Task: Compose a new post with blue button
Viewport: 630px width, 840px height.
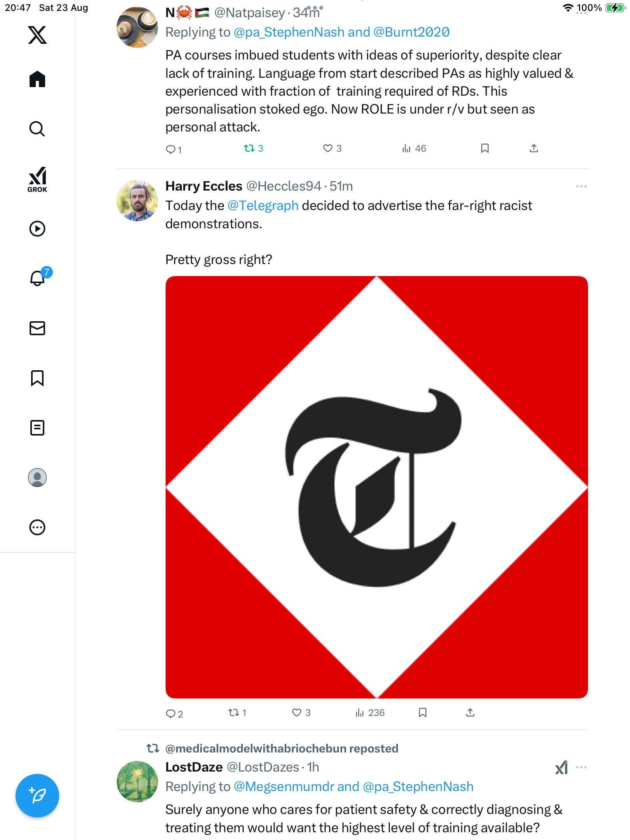Action: (37, 796)
